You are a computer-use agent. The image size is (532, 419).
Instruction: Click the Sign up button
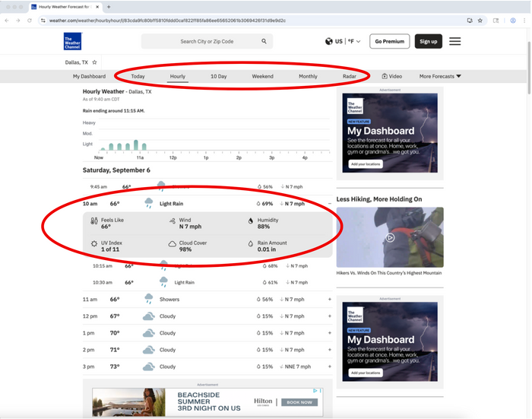point(428,41)
